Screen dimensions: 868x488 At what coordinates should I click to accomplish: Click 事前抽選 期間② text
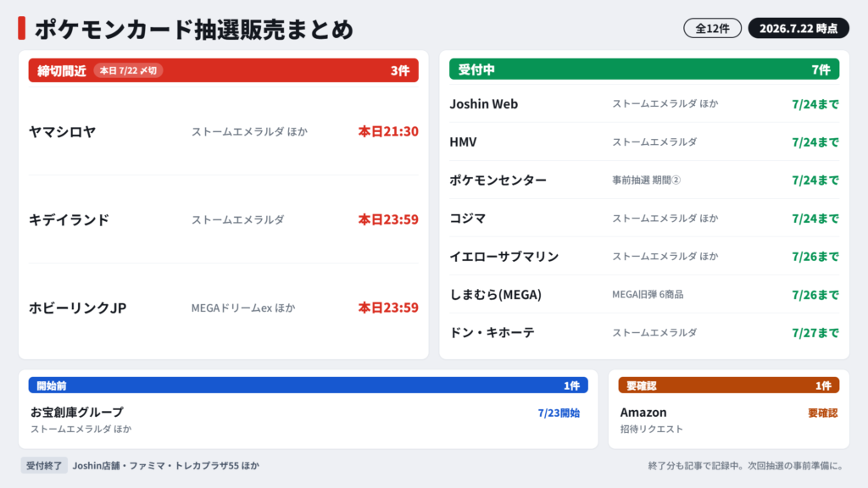646,180
